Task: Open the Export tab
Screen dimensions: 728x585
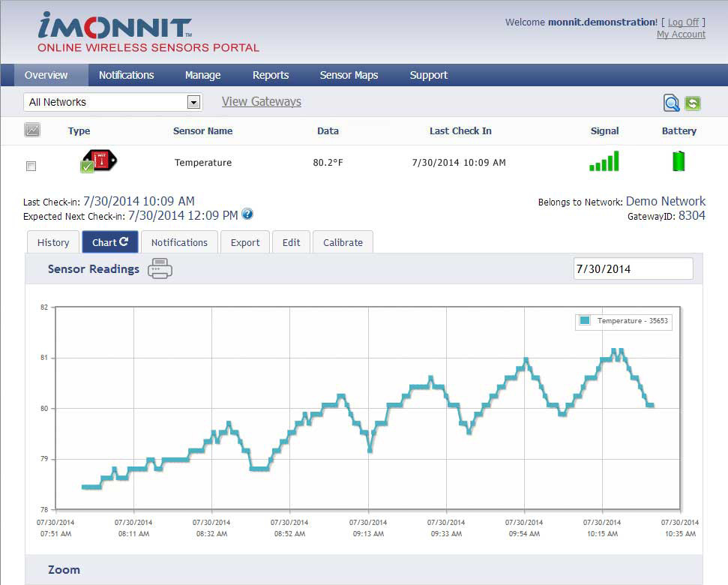Action: 245,242
